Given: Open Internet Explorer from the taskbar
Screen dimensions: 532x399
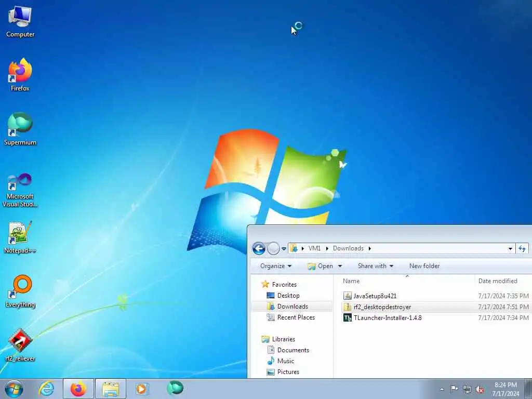Looking at the screenshot, I should coord(46,389).
